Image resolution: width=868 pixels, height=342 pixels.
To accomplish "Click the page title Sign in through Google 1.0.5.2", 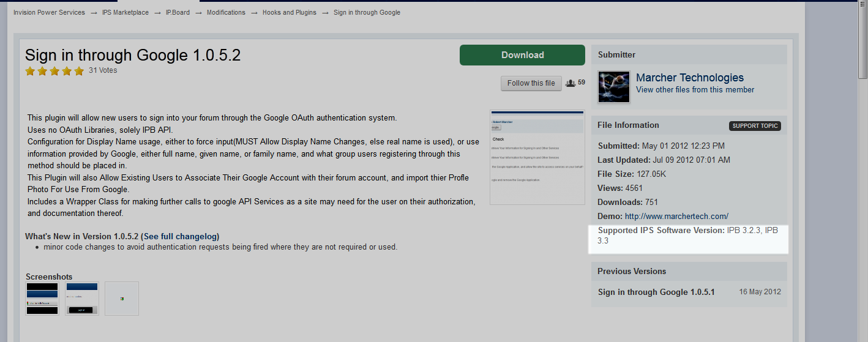I will [x=133, y=55].
